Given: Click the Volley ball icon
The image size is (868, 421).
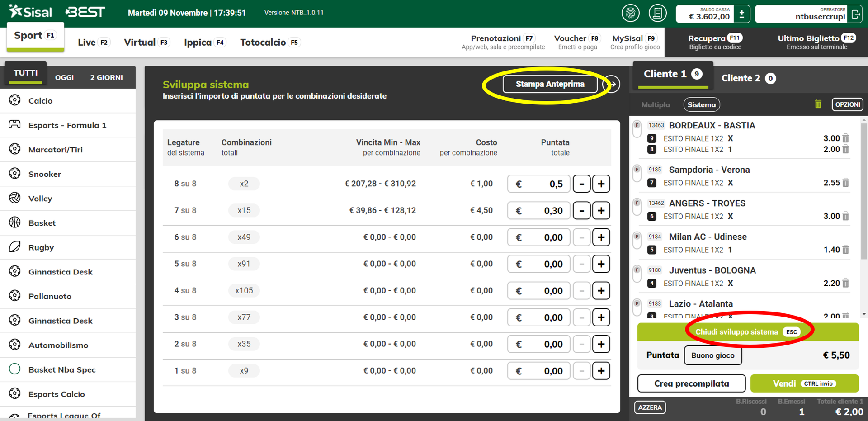Looking at the screenshot, I should pos(15,198).
